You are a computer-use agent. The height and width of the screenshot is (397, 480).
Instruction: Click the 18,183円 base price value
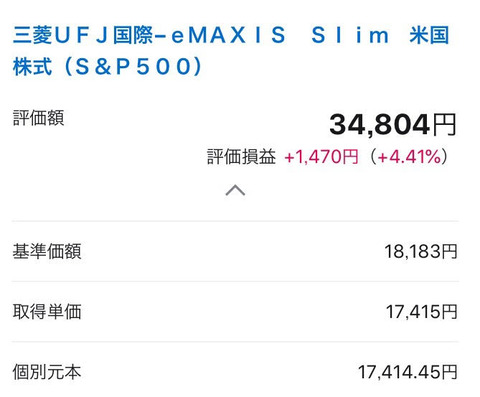(421, 251)
